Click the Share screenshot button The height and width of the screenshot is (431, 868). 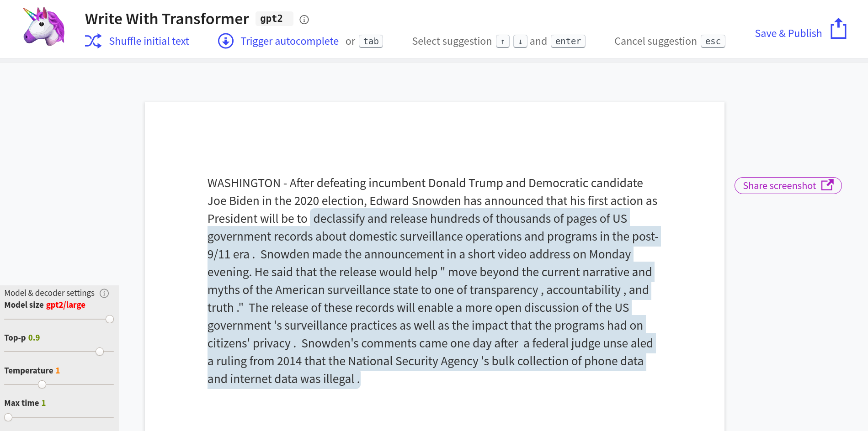[788, 185]
